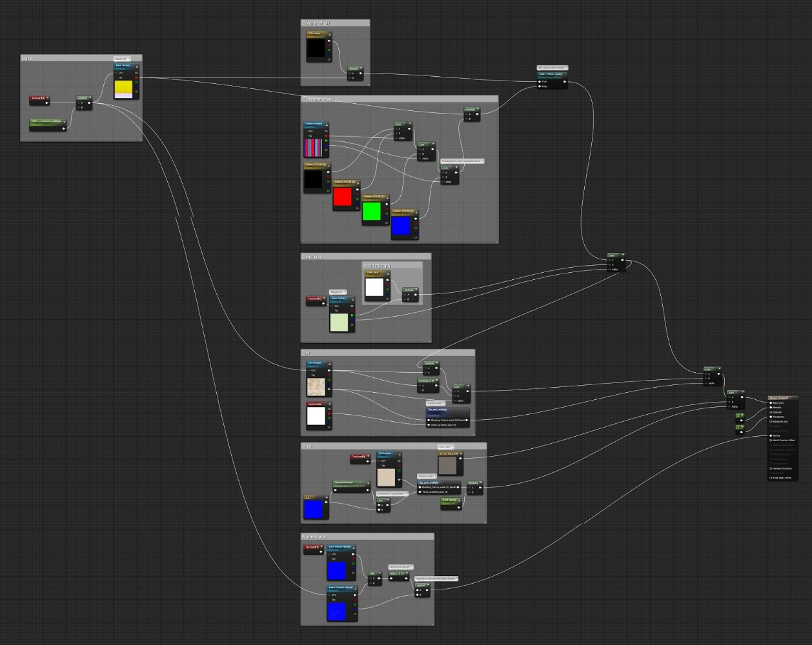This screenshot has width=812, height=645.
Task: Click Blending_Texture_mask pin in Dirt group
Action: click(x=429, y=420)
